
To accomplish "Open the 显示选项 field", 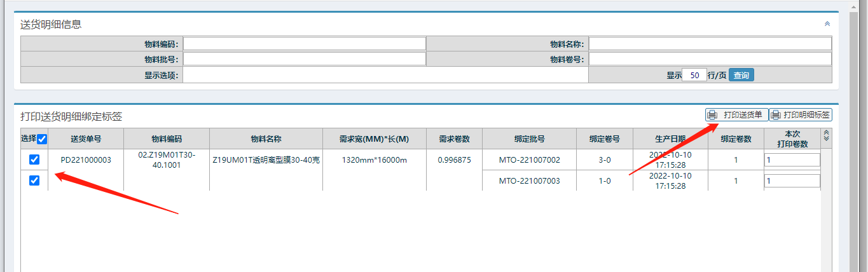I will coord(385,75).
